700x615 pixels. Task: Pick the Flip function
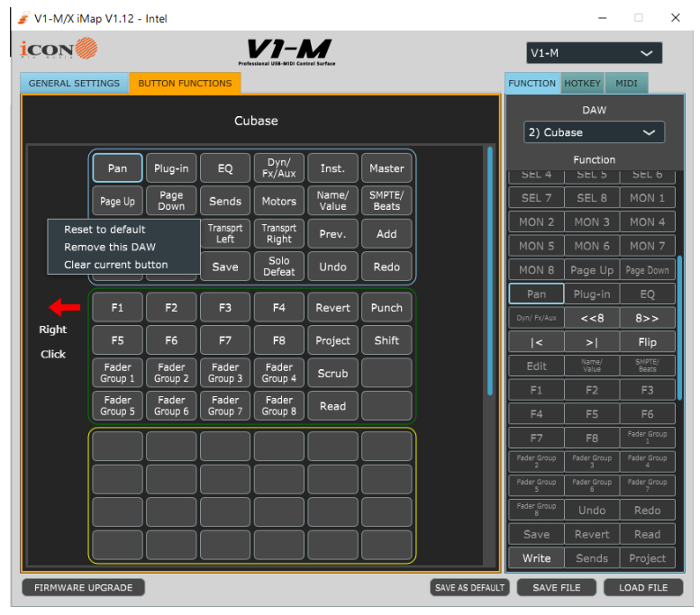click(x=647, y=342)
